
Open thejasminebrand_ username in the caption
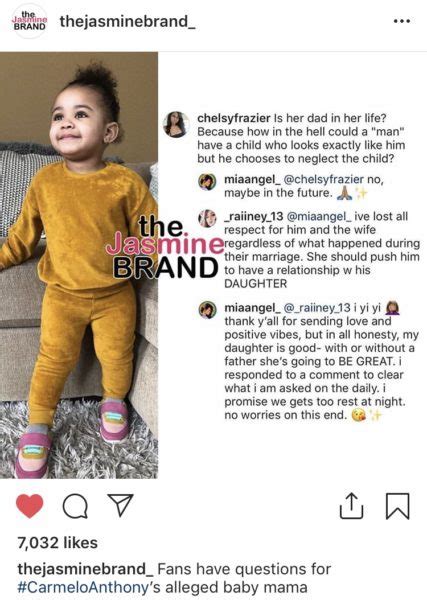point(85,569)
